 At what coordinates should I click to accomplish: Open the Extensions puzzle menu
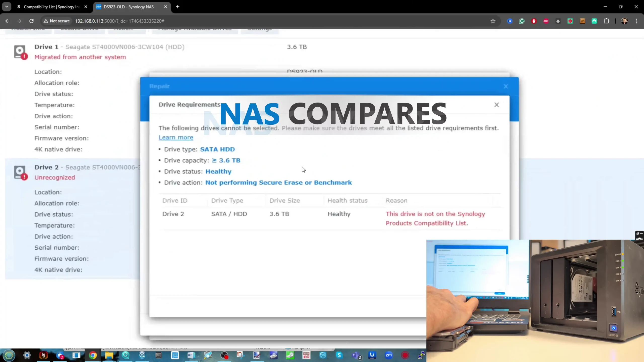(x=607, y=21)
